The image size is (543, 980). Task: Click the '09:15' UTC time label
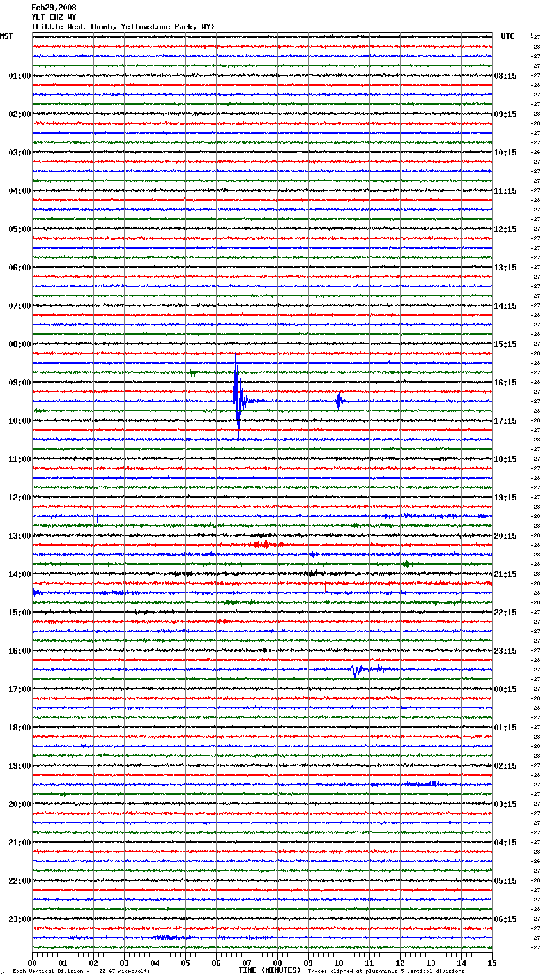click(x=505, y=114)
